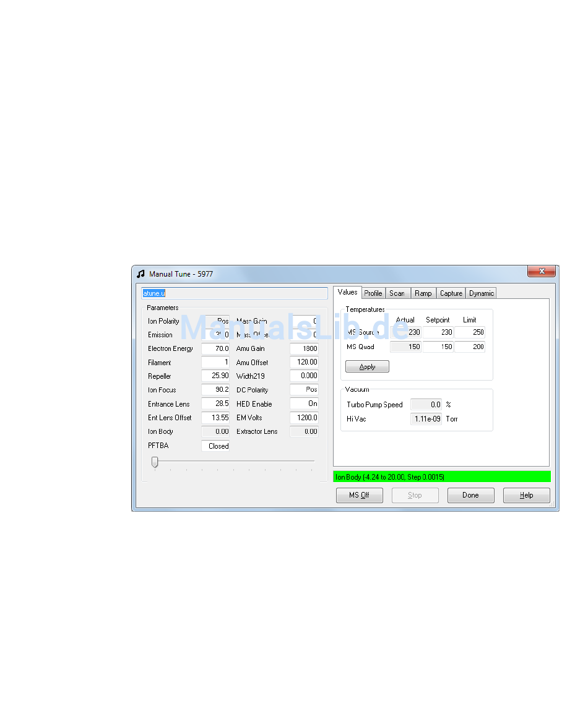The image size is (588, 721).
Task: Click the Turbo Pump Speed label
Action: [374, 405]
